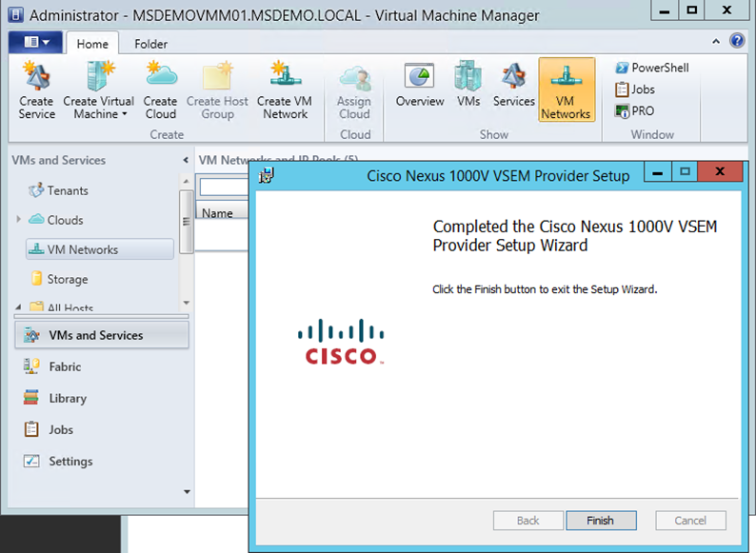Collapse the All Hosts tree node
756x553 pixels.
pyautogui.click(x=18, y=306)
